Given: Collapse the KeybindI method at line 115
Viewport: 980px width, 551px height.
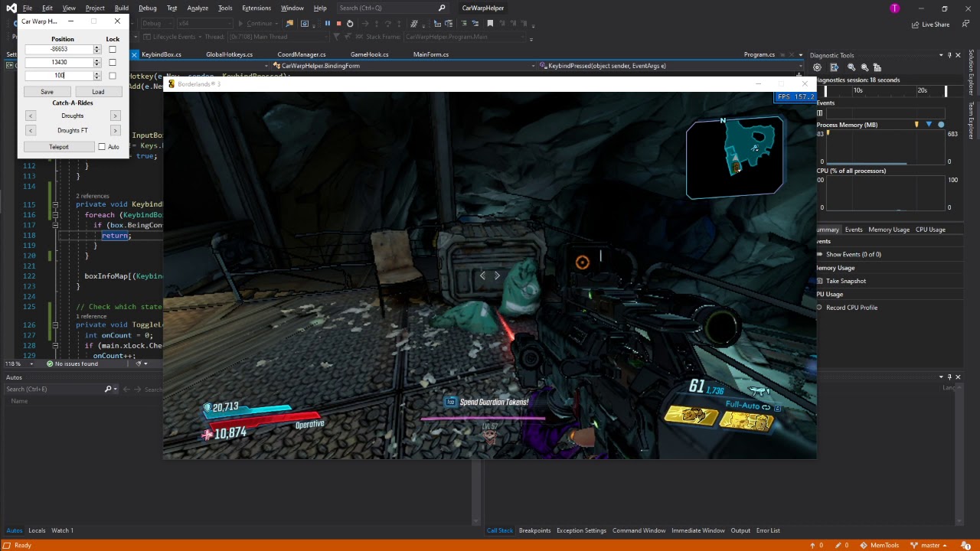Looking at the screenshot, I should tap(55, 204).
